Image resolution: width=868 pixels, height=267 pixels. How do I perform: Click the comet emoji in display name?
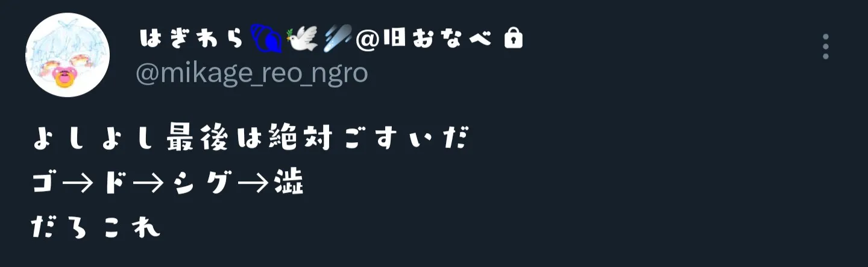(x=338, y=39)
